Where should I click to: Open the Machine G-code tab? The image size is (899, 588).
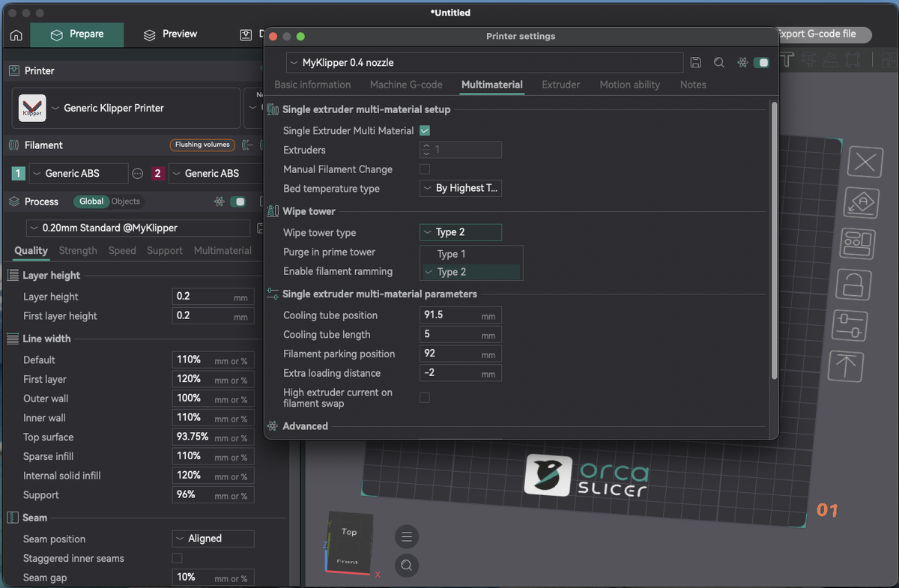tap(406, 85)
